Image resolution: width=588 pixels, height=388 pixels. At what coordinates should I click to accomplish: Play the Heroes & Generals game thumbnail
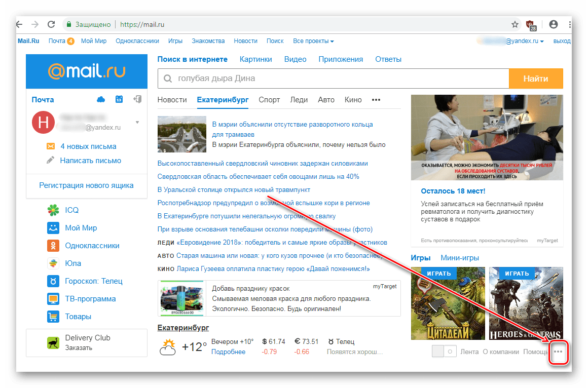point(526,303)
